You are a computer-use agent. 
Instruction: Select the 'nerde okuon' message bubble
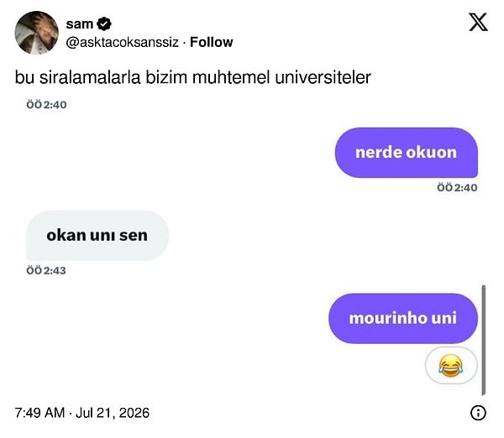pyautogui.click(x=407, y=153)
